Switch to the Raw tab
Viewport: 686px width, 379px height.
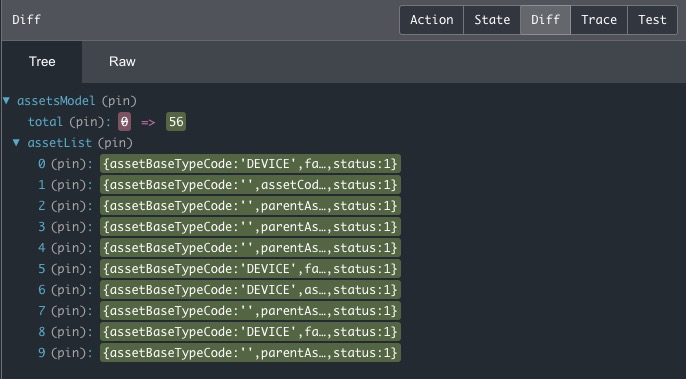point(122,62)
